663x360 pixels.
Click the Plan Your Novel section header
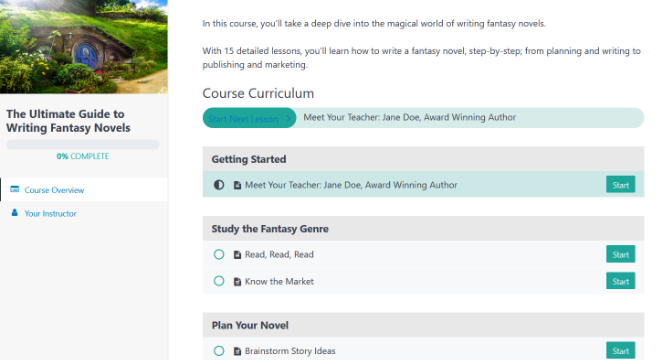[x=423, y=325]
